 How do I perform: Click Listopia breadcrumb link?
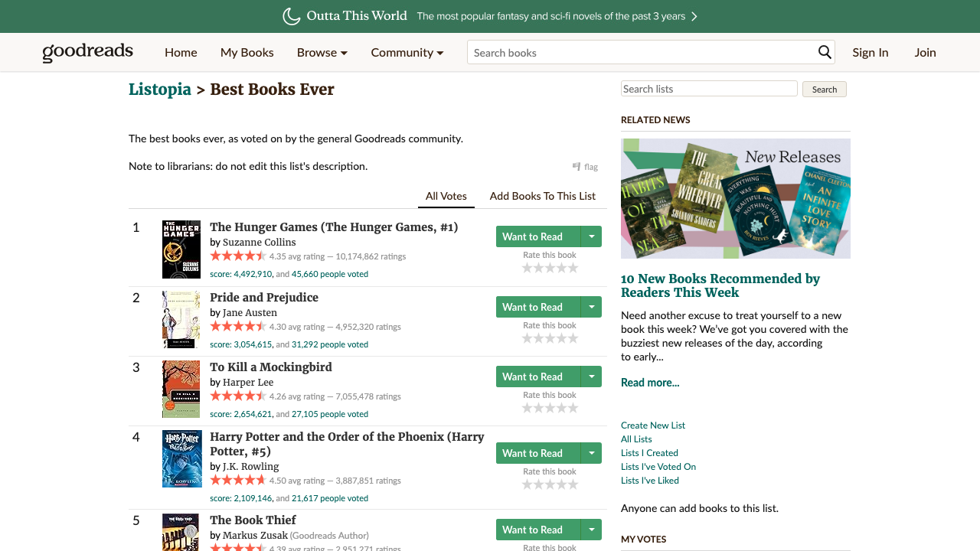click(160, 89)
